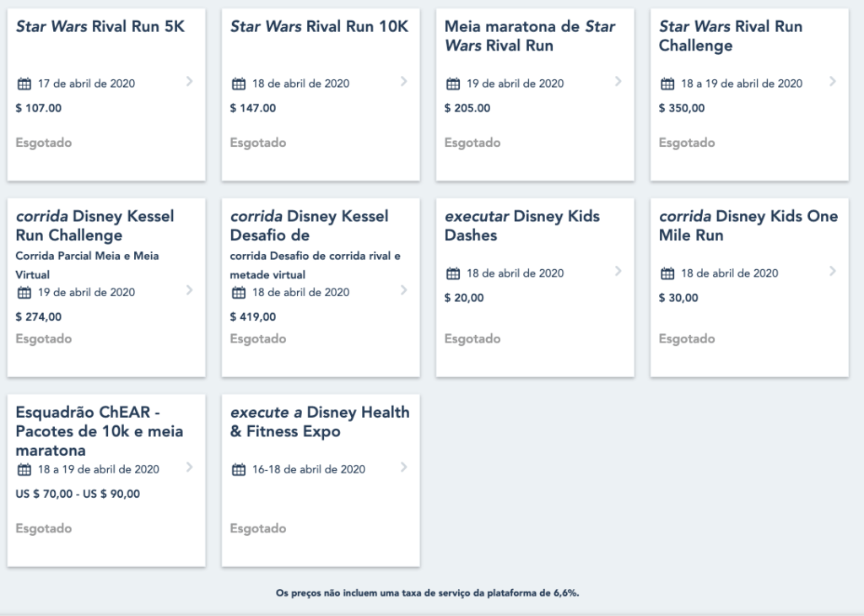The height and width of the screenshot is (616, 864).
Task: Click calendar icon on Star Wars Rival Run 10K card
Action: coord(239,84)
